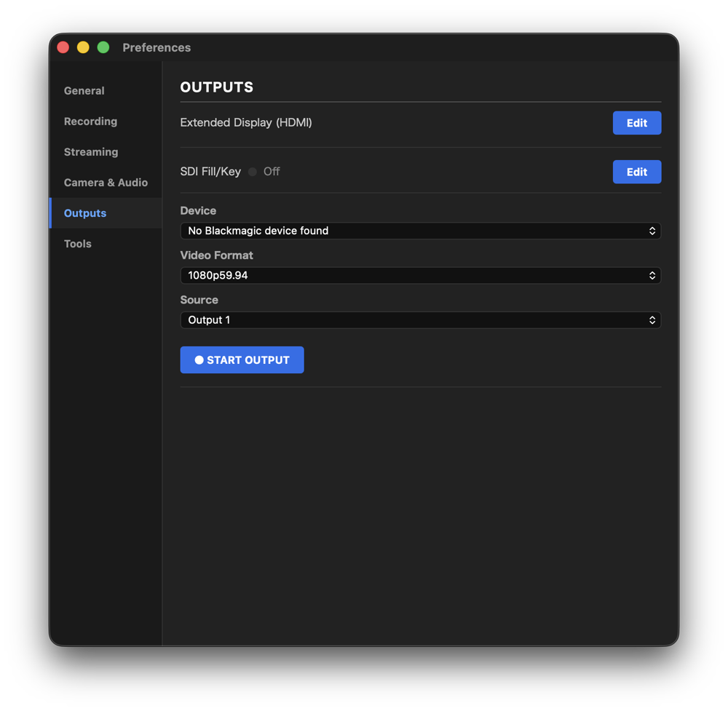Edit the Extended Display (HDMI) output
This screenshot has width=728, height=711.
pos(636,123)
